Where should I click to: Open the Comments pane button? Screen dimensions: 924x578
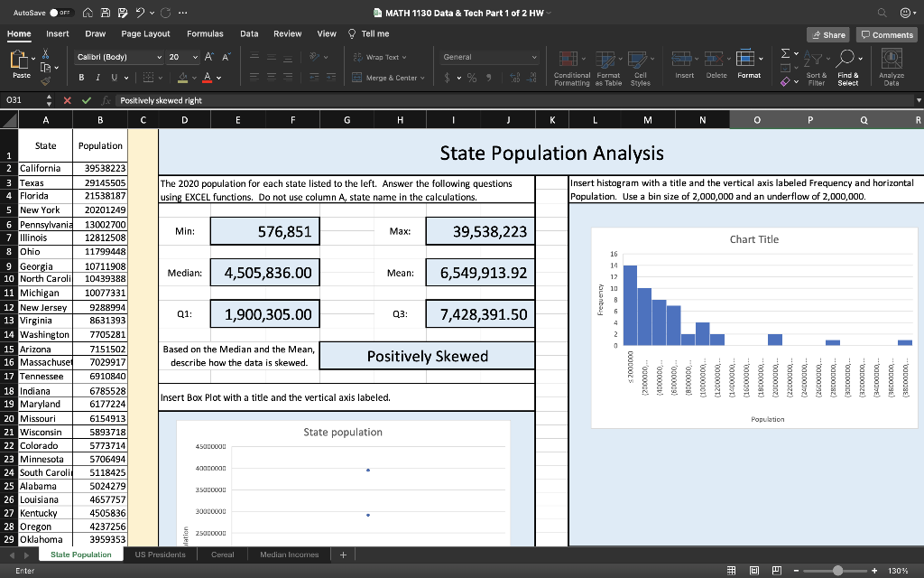coord(887,34)
